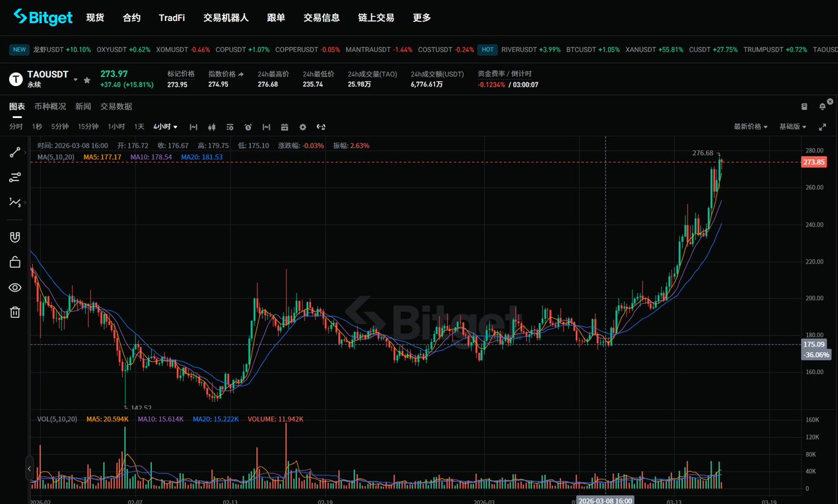Select the line drawing tool in sidebar

(15, 152)
